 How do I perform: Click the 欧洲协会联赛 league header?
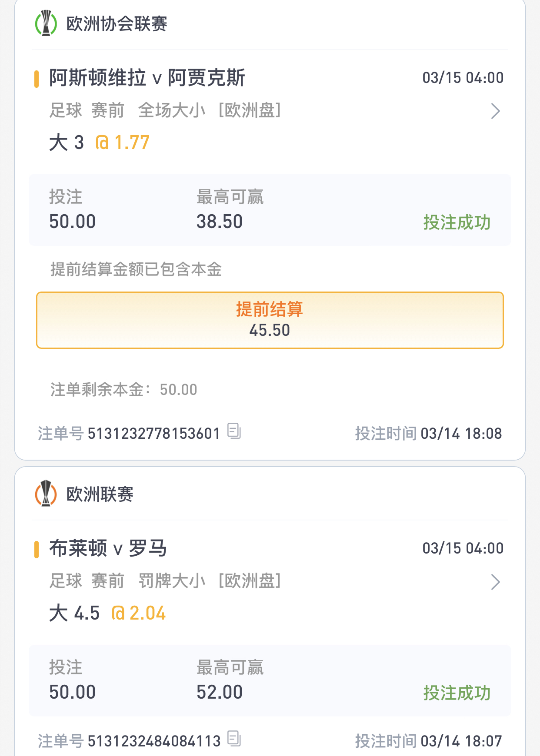click(x=117, y=24)
